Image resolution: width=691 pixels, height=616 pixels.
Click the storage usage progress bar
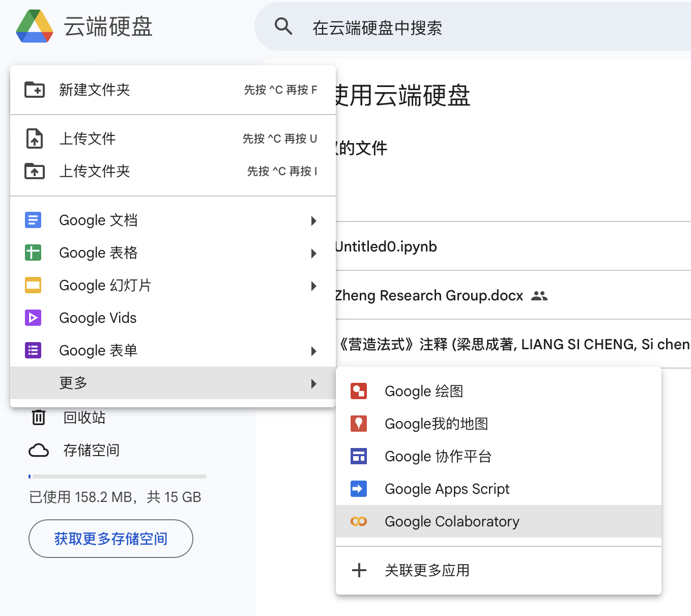coord(118,477)
